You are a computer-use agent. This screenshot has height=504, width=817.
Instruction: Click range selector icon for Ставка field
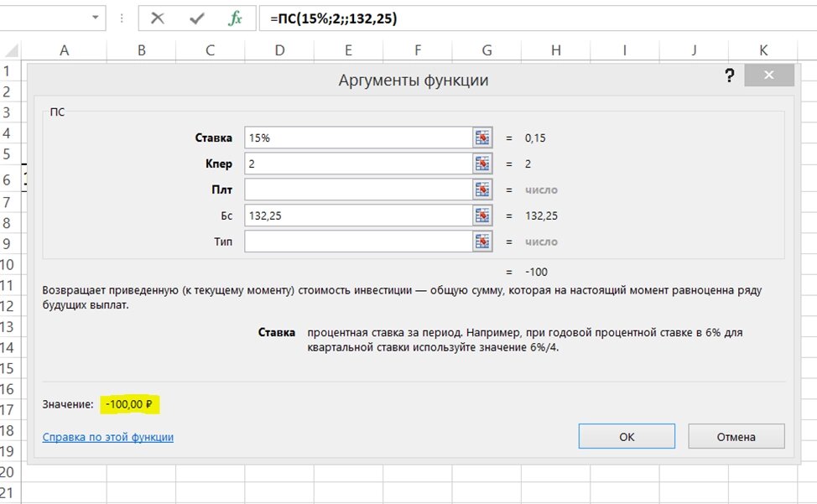coord(482,138)
